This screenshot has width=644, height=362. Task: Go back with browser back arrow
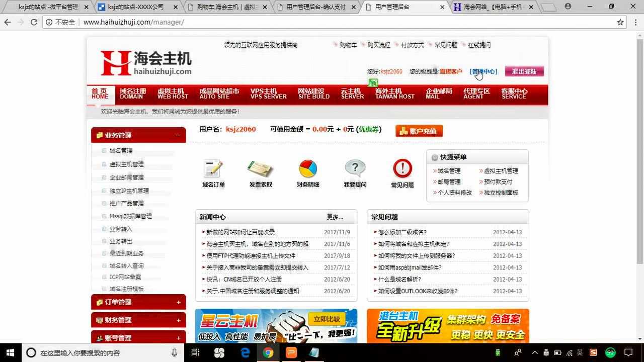(x=8, y=22)
